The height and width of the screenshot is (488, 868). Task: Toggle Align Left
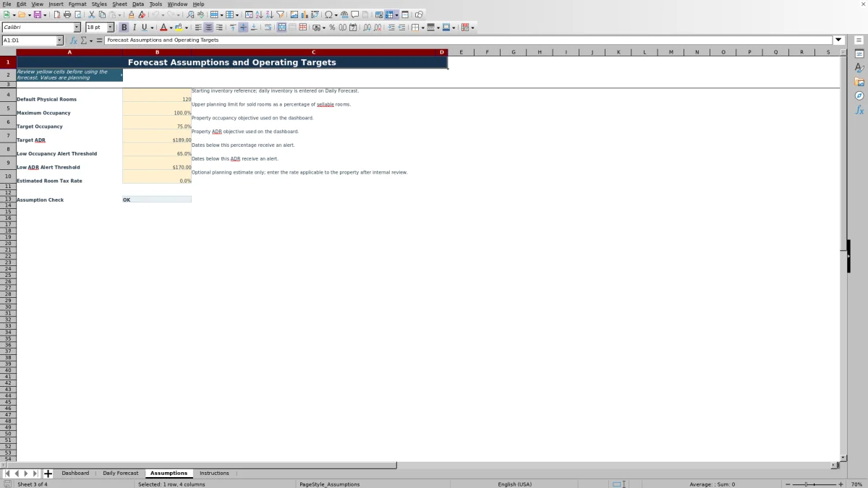tap(198, 27)
